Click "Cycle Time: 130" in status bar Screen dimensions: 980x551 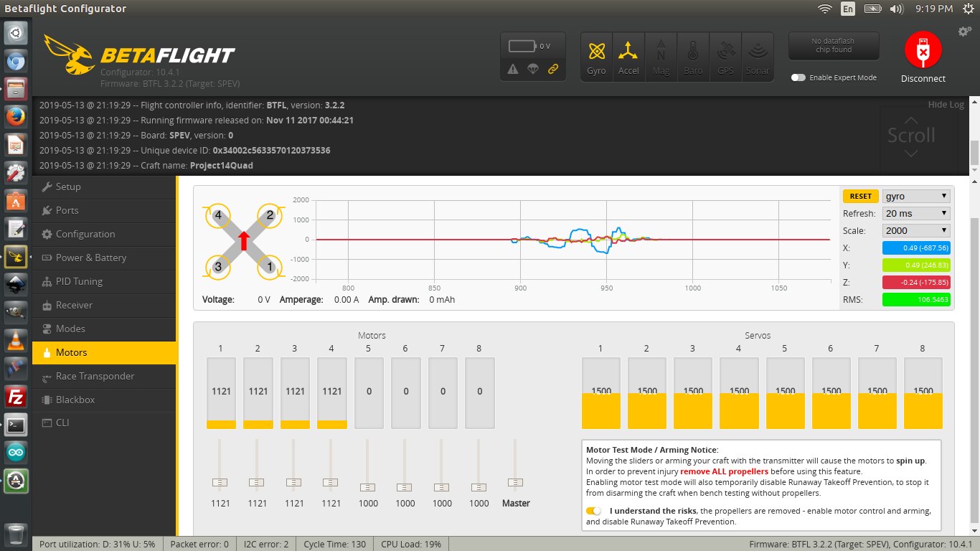coord(335,544)
